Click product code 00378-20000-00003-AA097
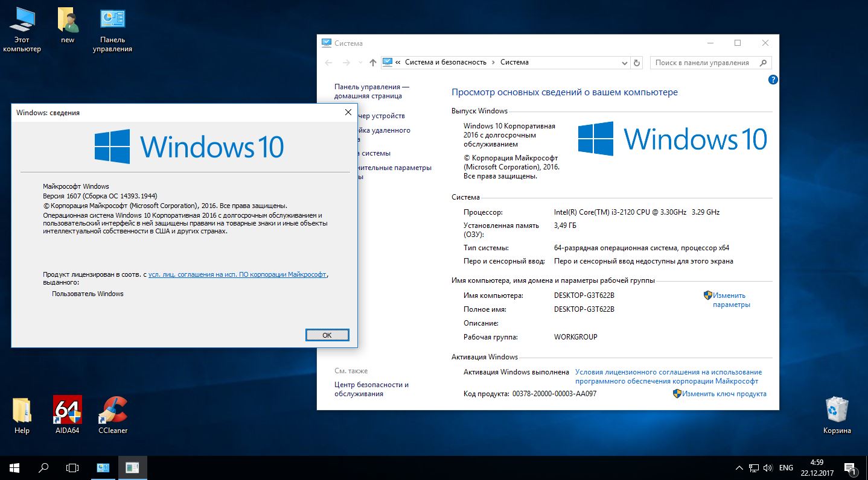The width and height of the screenshot is (868, 480). pos(554,394)
